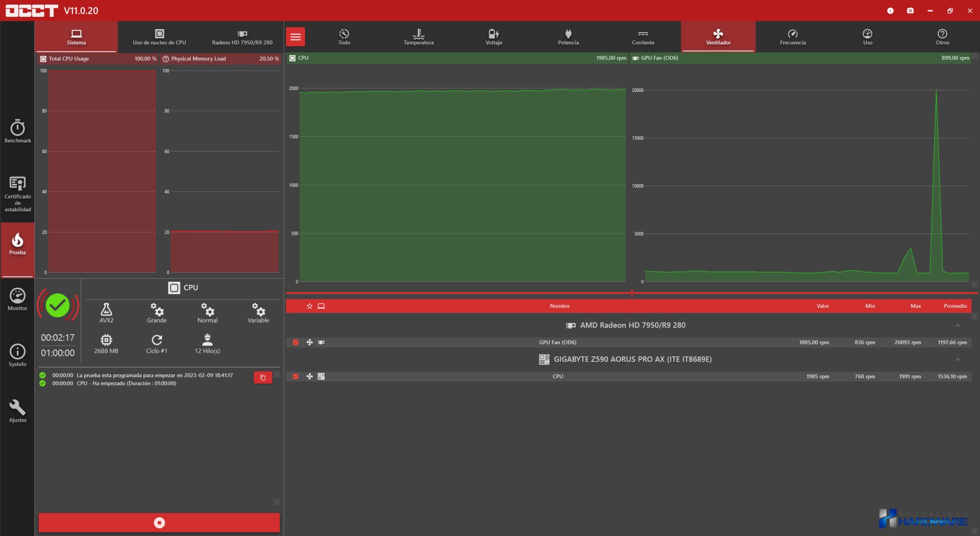Open the Benchmark section in sidebar
The width and height of the screenshot is (980, 536).
click(x=17, y=131)
